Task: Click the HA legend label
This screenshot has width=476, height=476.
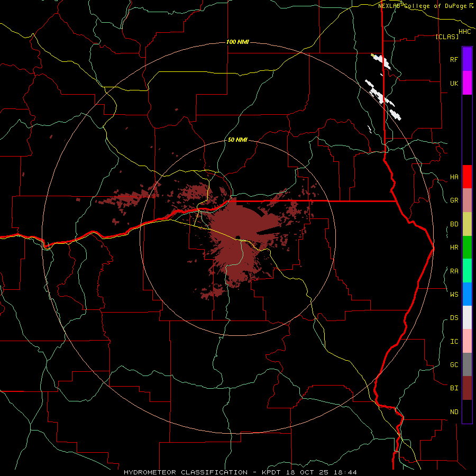Action: click(x=454, y=177)
